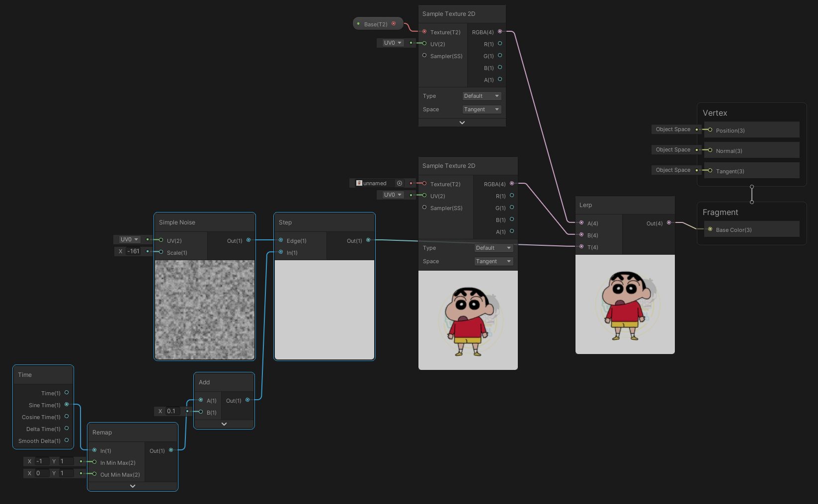Click Base Color(3) block in Fragment
818x504 pixels.
pos(752,229)
